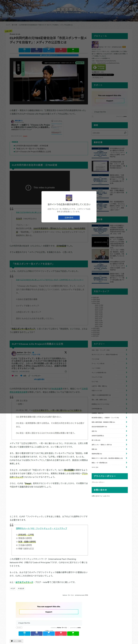Viewport: 138px width, 644px height.
Task: Click 3件の返信を読む on embedded tweet
Action: (39, 379)
